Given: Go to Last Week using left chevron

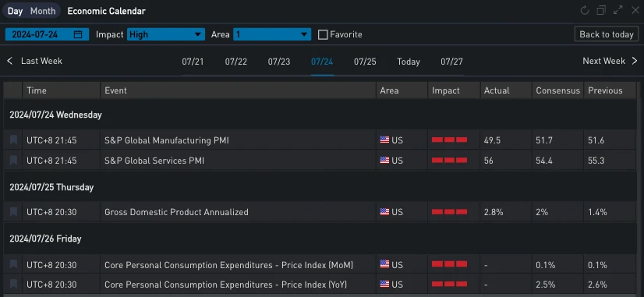Looking at the screenshot, I should (10, 62).
